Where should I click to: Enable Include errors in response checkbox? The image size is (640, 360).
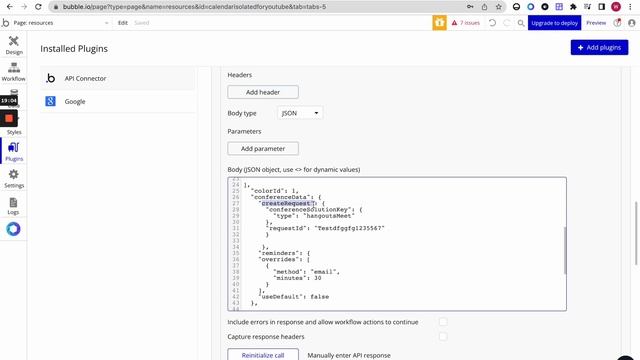[x=443, y=322]
